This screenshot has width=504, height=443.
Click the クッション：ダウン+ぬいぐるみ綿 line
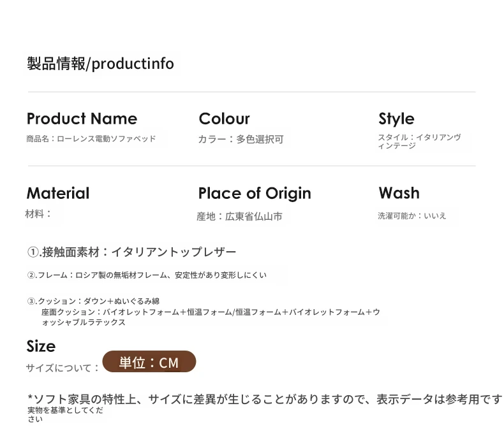point(93,301)
